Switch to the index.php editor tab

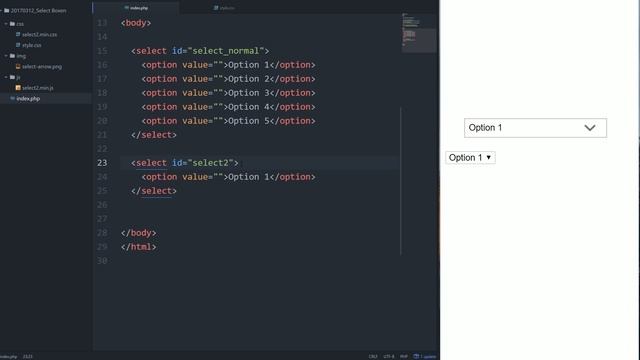pos(136,8)
